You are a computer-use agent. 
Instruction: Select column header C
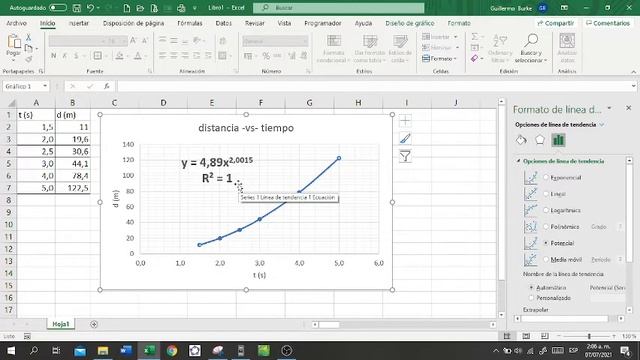pyautogui.click(x=114, y=103)
